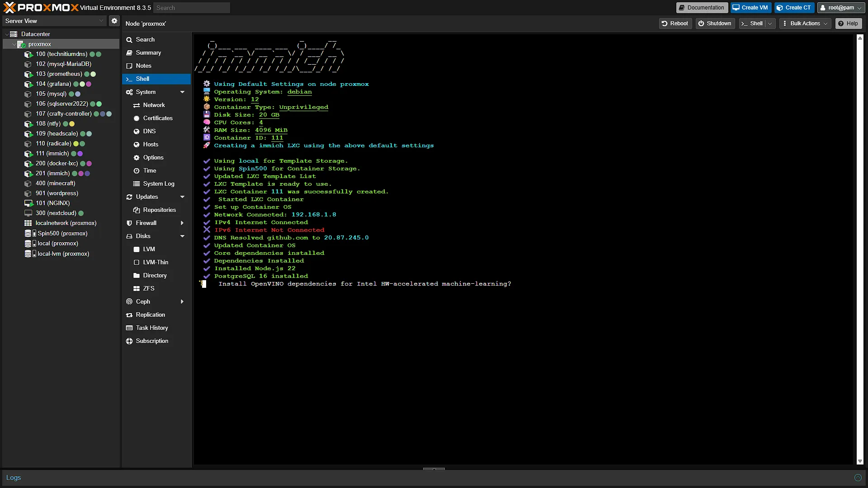Open ZFS disks page
The height and width of the screenshot is (488, 868).
pyautogui.click(x=156, y=289)
